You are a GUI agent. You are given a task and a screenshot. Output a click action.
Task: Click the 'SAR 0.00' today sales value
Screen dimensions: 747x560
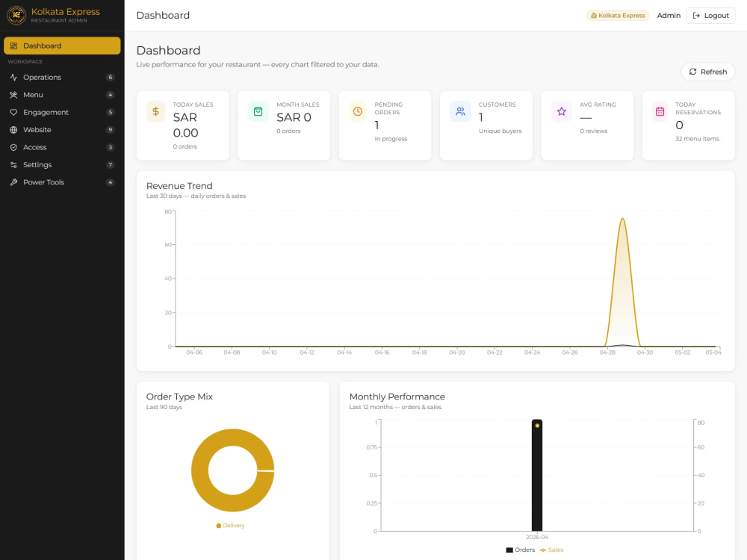click(x=185, y=125)
